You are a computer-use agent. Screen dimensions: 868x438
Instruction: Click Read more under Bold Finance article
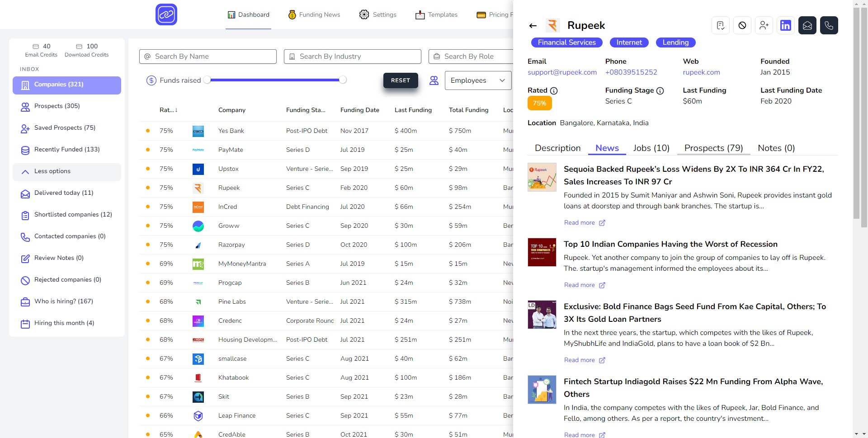(584, 360)
